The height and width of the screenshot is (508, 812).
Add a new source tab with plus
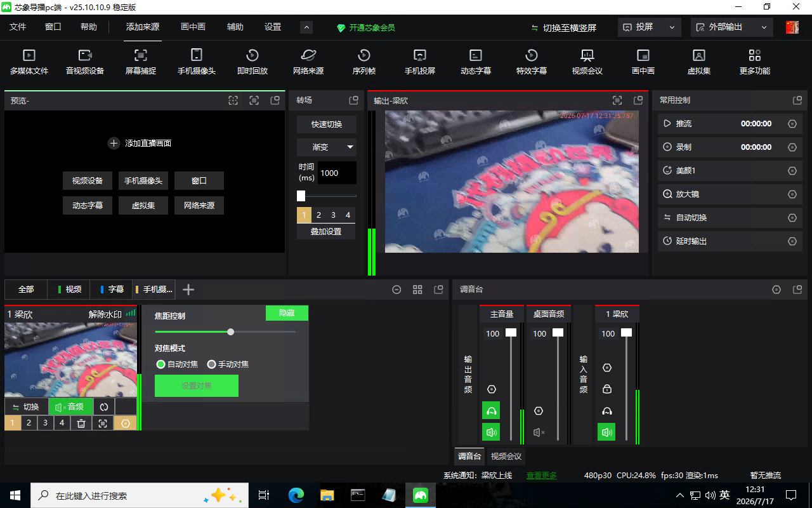pos(188,290)
